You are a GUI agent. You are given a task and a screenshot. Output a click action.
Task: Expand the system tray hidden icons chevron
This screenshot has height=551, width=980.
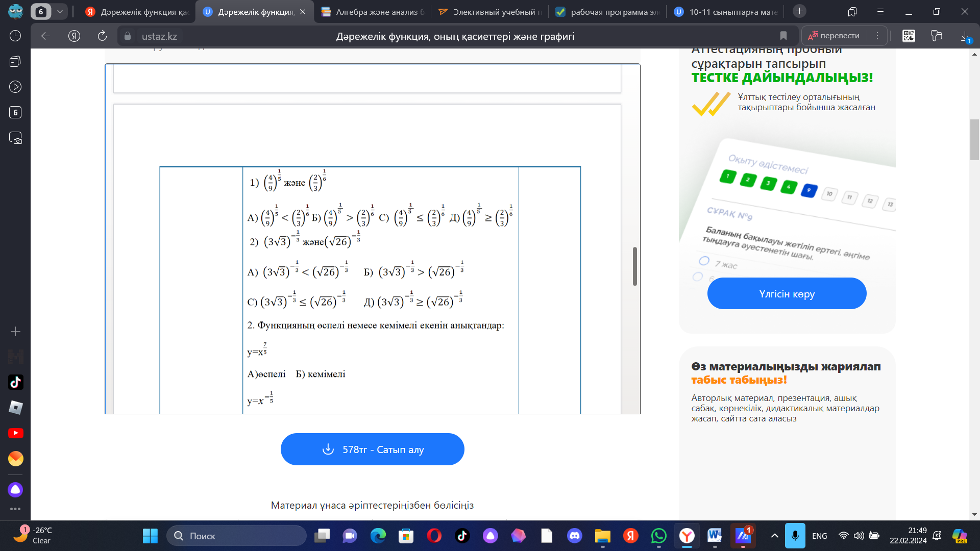(774, 536)
